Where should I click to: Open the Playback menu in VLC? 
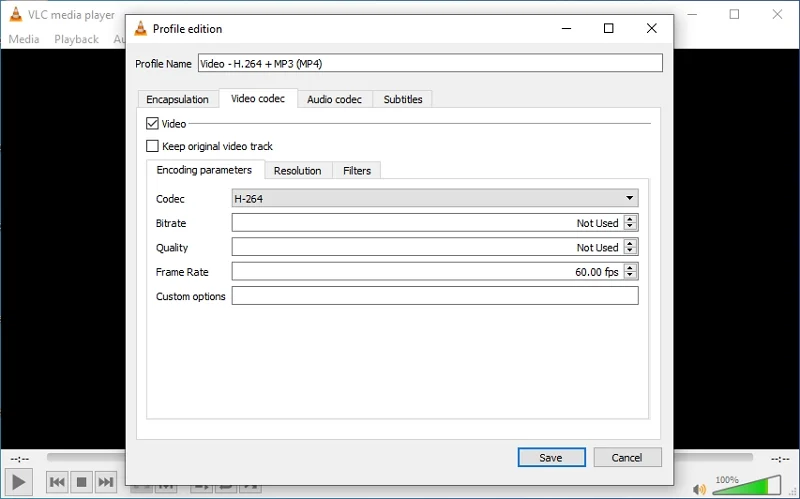click(x=77, y=39)
